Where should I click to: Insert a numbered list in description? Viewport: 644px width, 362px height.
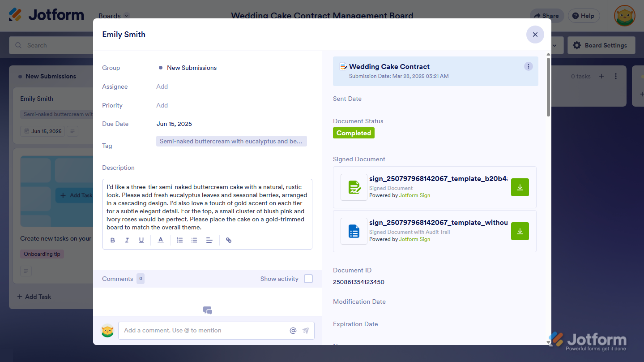pyautogui.click(x=180, y=240)
